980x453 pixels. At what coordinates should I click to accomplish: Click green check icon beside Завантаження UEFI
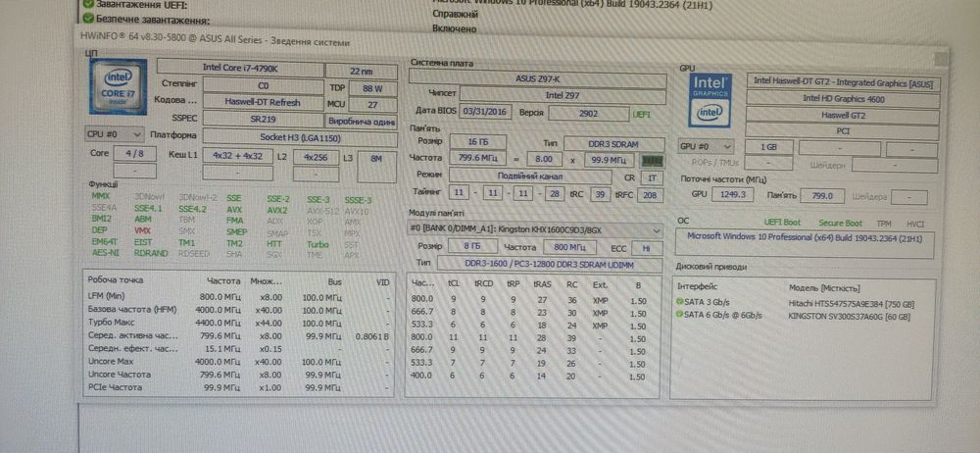[x=88, y=4]
